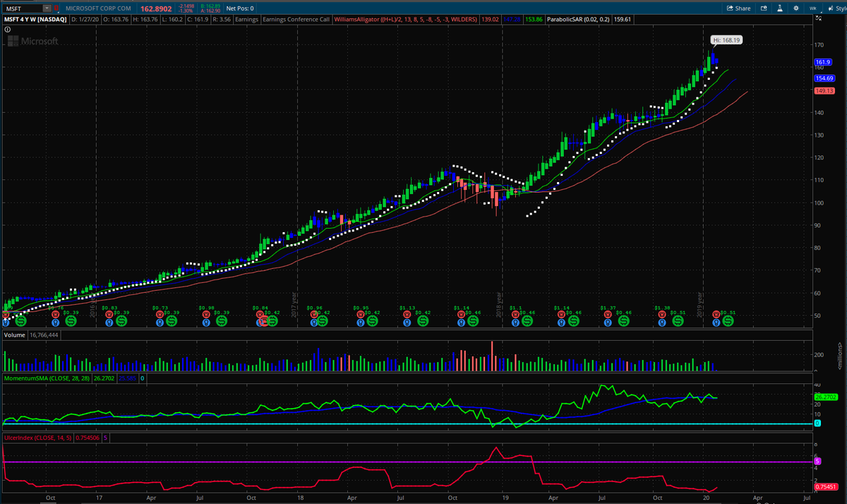Screen dimensions: 847x504
Task: Click the 149.13 red price tag
Action: pyautogui.click(x=824, y=90)
